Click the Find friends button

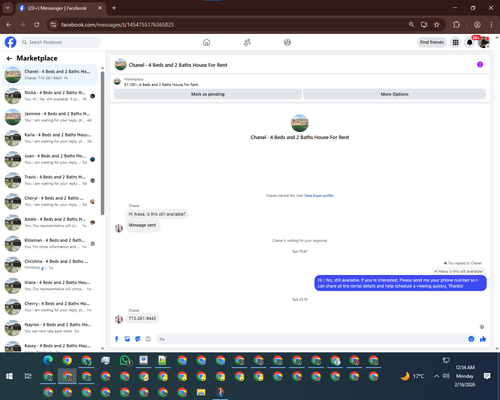click(x=432, y=42)
